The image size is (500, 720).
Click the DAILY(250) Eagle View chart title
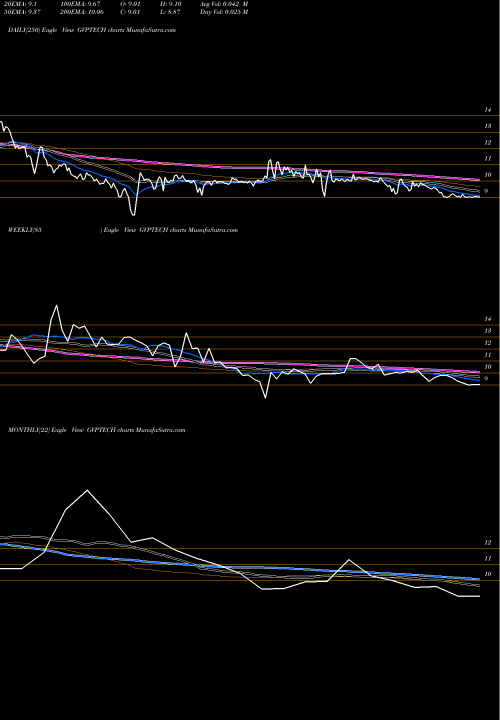(92, 30)
